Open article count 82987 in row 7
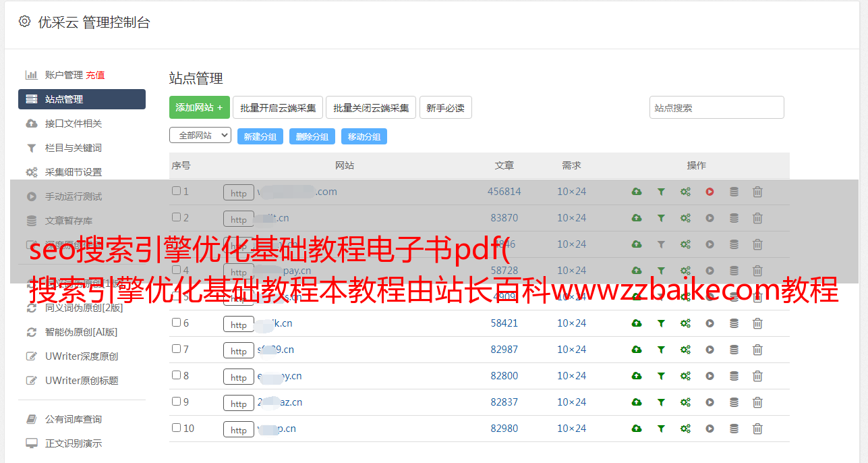The width and height of the screenshot is (868, 463). point(504,350)
